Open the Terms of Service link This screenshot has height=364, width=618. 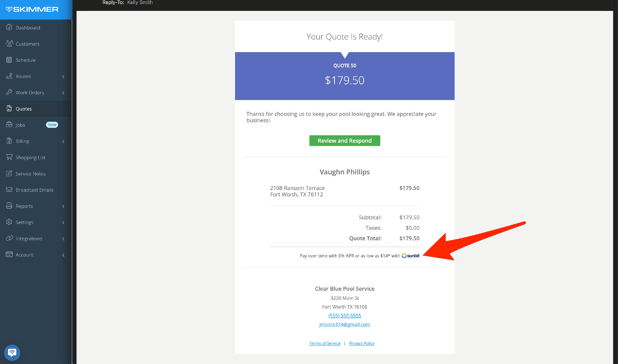click(x=324, y=343)
